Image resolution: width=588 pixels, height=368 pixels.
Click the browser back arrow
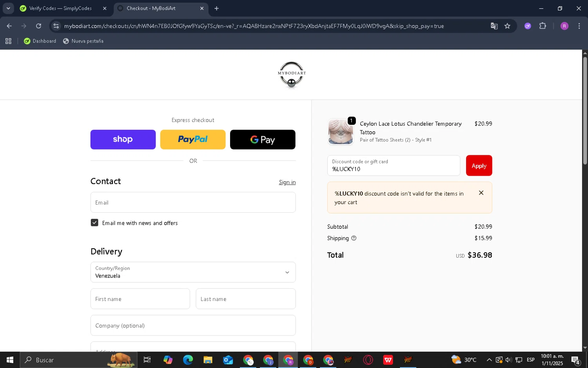(9, 26)
